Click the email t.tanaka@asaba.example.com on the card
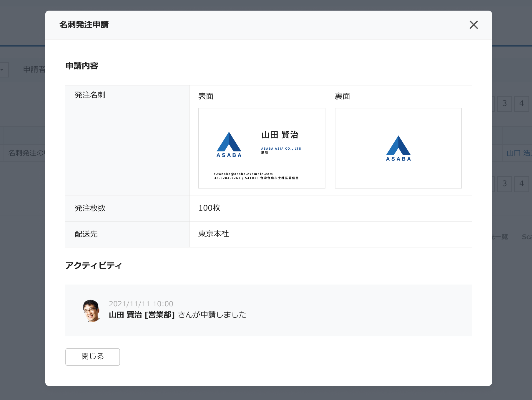The width and height of the screenshot is (532, 400). [x=243, y=174]
